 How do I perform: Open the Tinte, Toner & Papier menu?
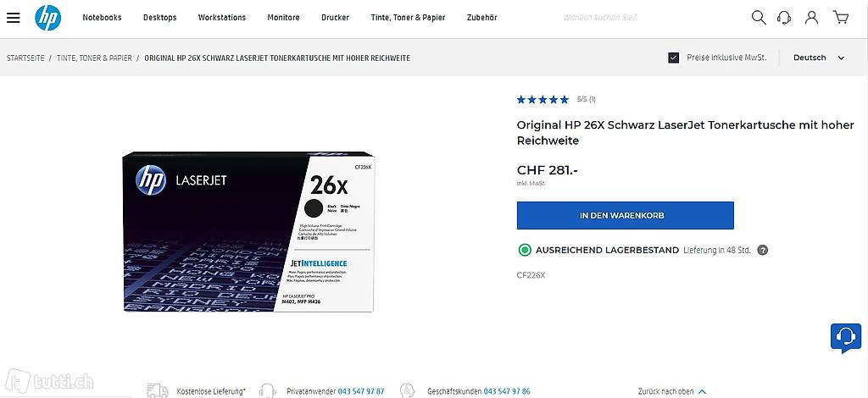pyautogui.click(x=408, y=17)
